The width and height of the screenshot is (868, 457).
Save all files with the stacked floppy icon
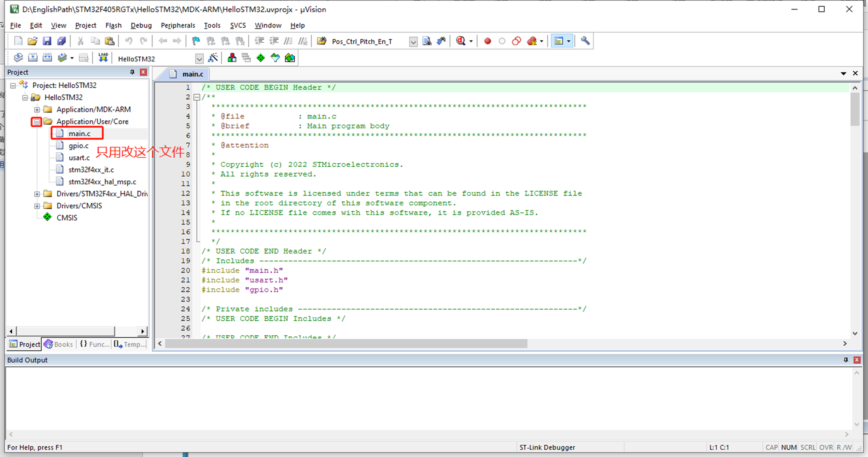(61, 41)
